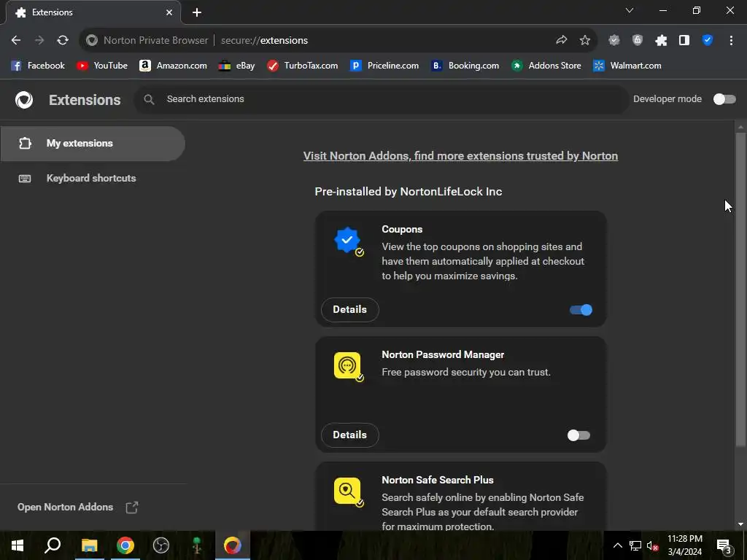Click the external link icon beside Open Norton Addons
747x560 pixels.
(132, 507)
